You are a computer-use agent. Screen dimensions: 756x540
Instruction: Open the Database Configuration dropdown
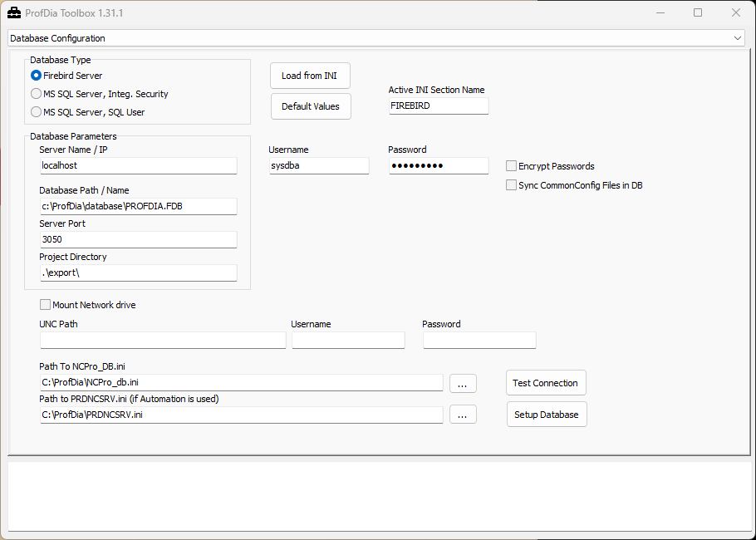377,38
